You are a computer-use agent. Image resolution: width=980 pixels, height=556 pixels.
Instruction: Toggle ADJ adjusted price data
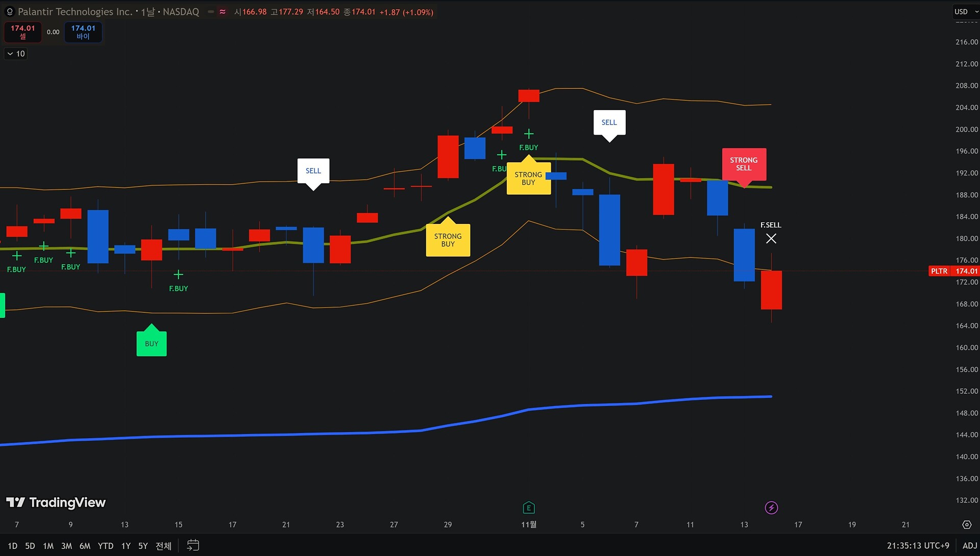pos(969,545)
